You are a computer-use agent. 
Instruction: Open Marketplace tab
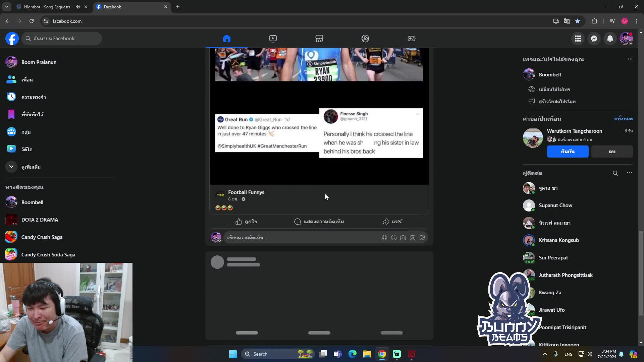point(319,39)
